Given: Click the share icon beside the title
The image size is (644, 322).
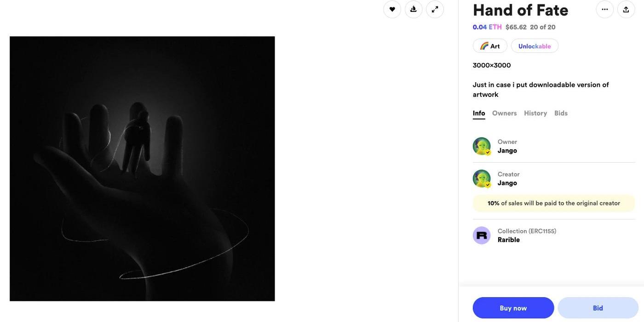Looking at the screenshot, I should [626, 9].
